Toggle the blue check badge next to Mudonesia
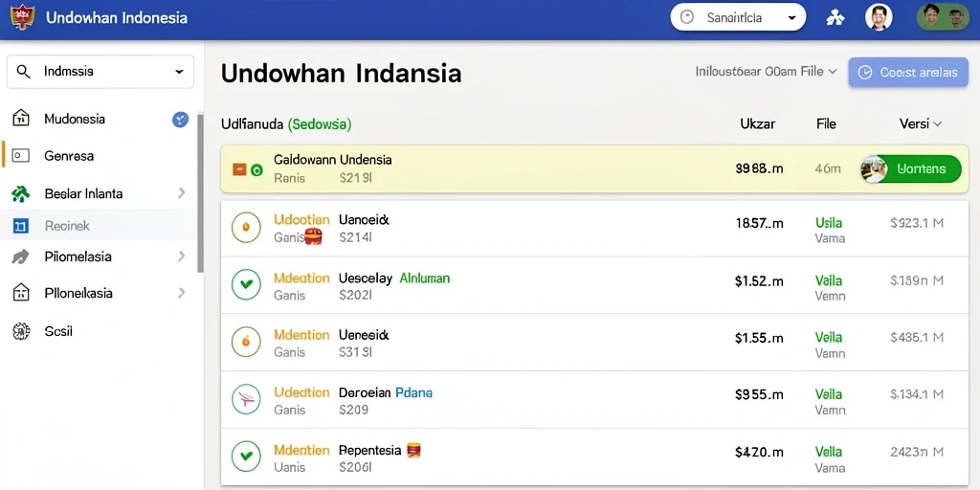 (180, 119)
